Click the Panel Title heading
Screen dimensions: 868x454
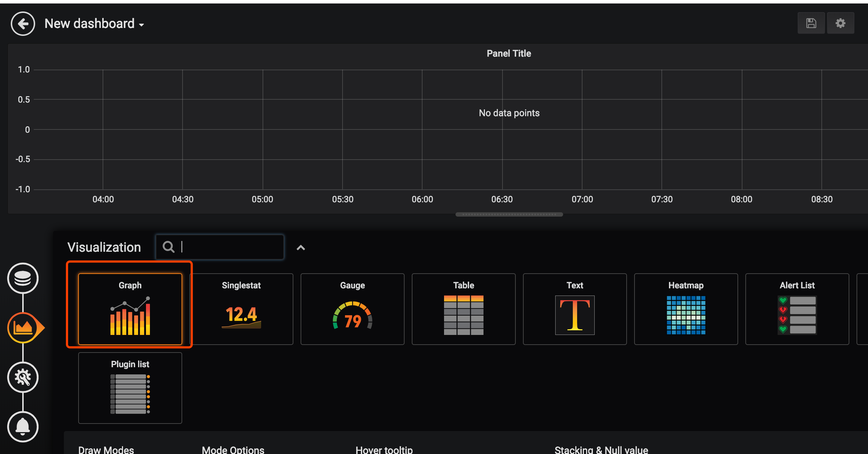click(509, 53)
